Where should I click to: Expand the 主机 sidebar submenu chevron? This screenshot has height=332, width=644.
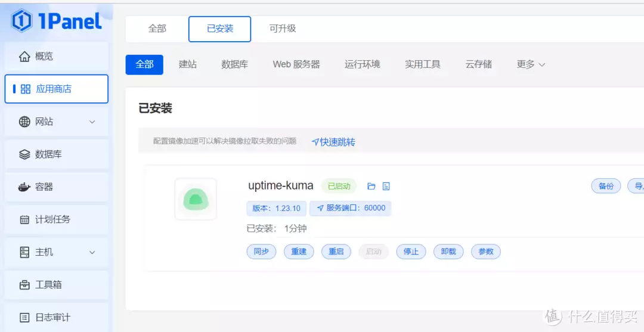pos(92,252)
